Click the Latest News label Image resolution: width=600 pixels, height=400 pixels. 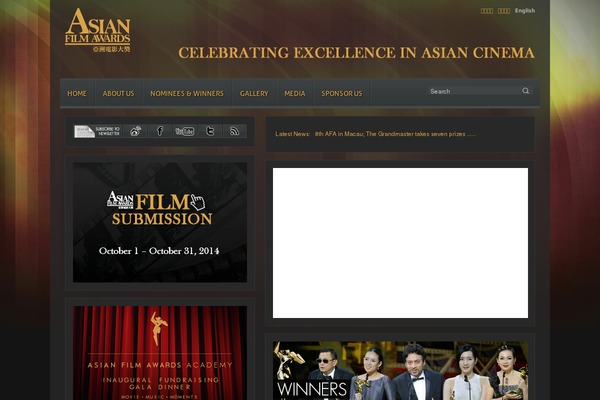(293, 134)
